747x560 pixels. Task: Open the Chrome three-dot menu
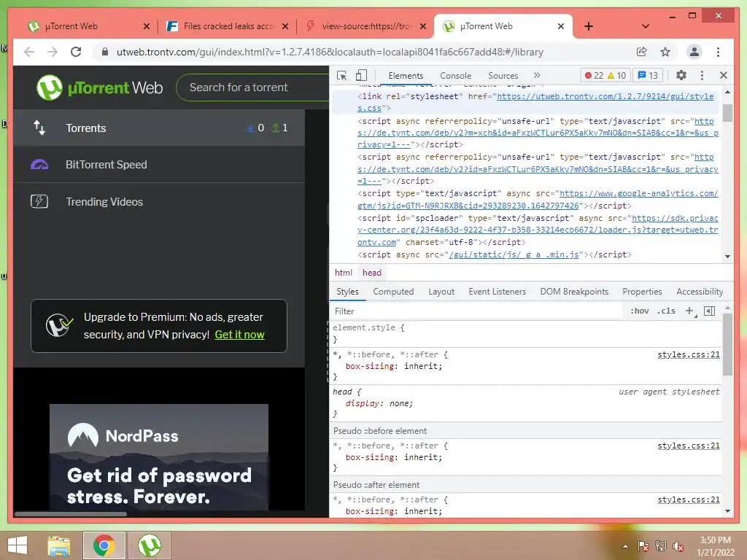click(x=719, y=52)
